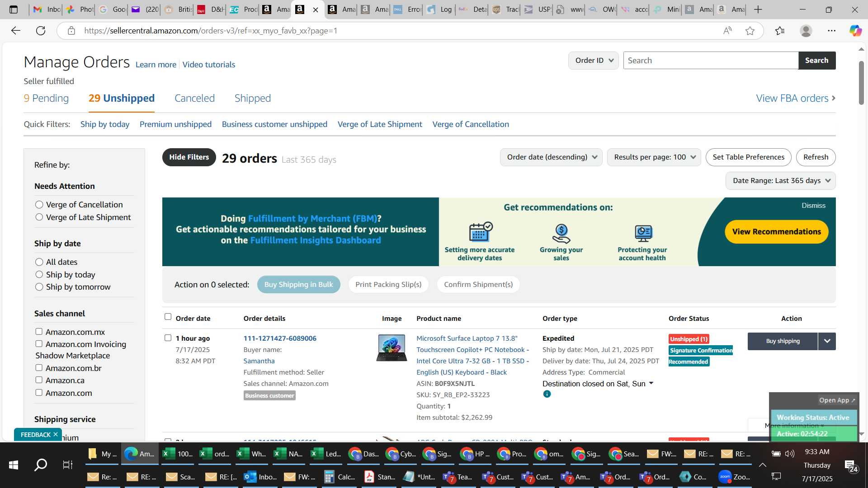This screenshot has height=488, width=868.
Task: Open Order date (descending) sort dropdown
Action: click(551, 157)
